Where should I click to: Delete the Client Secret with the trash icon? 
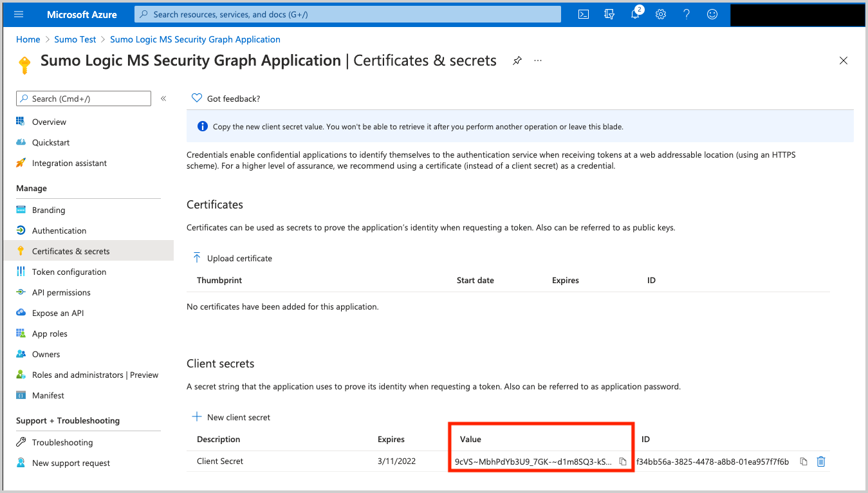coord(821,461)
